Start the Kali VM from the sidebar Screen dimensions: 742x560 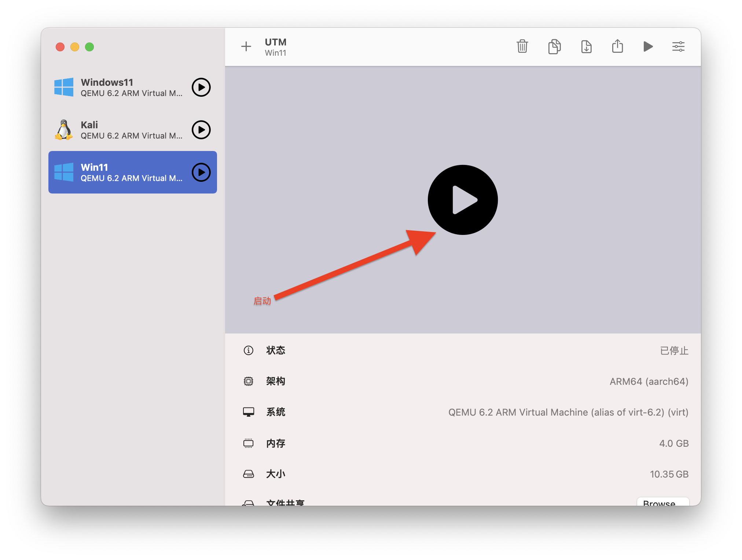(x=201, y=130)
